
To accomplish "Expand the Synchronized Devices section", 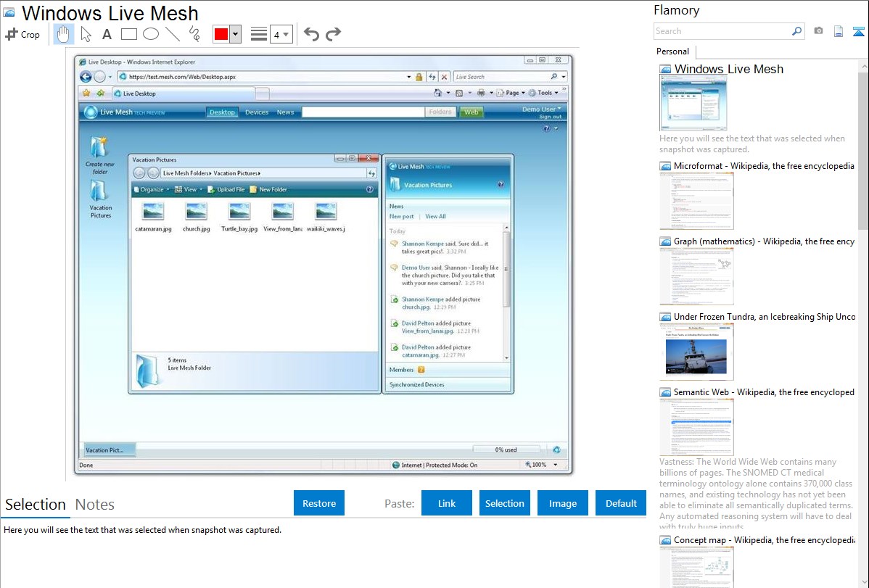I will click(448, 384).
